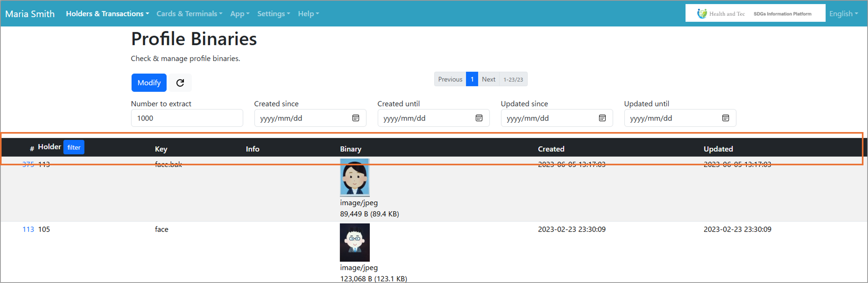Open the Updated until calendar picker icon
868x283 pixels.
pos(725,118)
